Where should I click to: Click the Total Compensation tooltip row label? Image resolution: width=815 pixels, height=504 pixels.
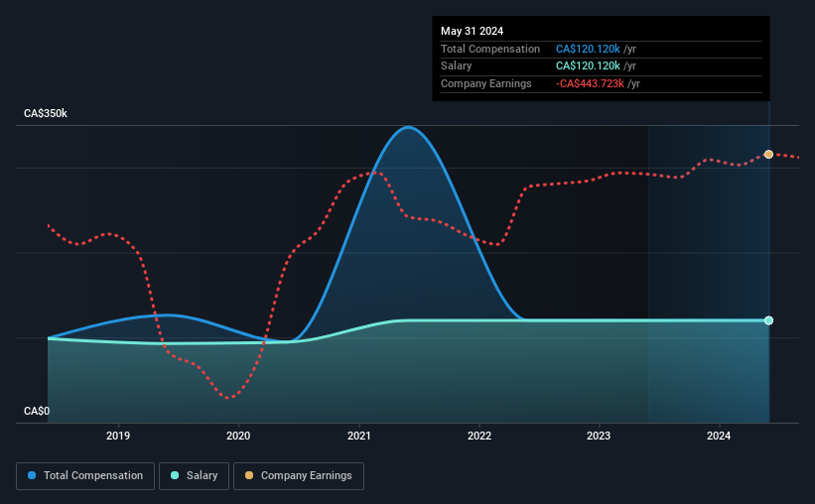click(x=490, y=49)
